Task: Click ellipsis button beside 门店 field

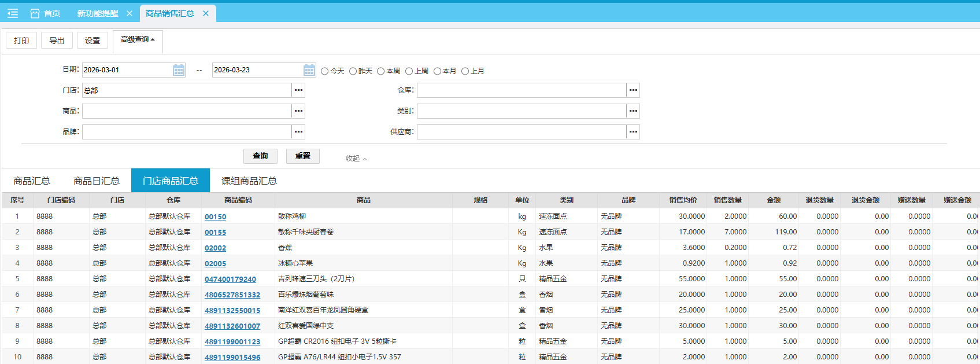Action: point(298,90)
